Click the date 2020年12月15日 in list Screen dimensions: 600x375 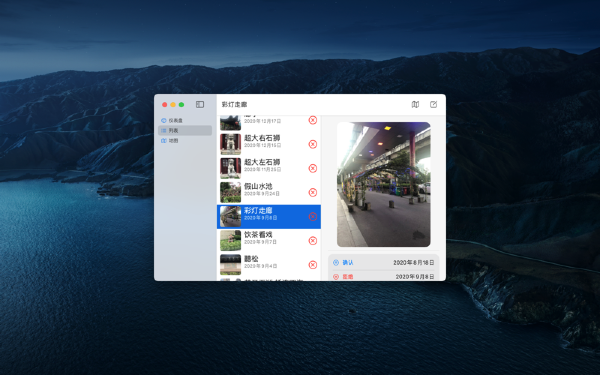click(x=262, y=145)
